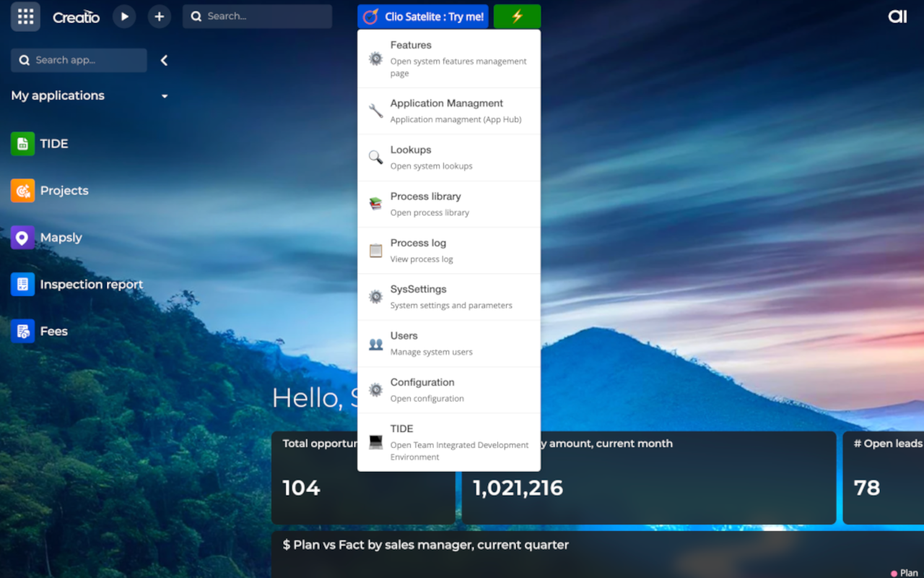This screenshot has height=578, width=924.
Task: Click the Process library books icon
Action: [x=375, y=204]
